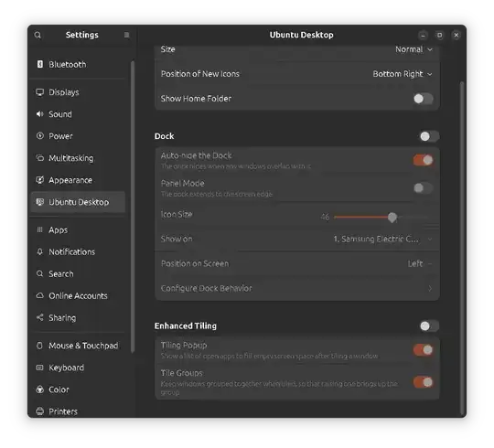Open the Size dropdown set to Normal
494x448 pixels.
click(413, 49)
